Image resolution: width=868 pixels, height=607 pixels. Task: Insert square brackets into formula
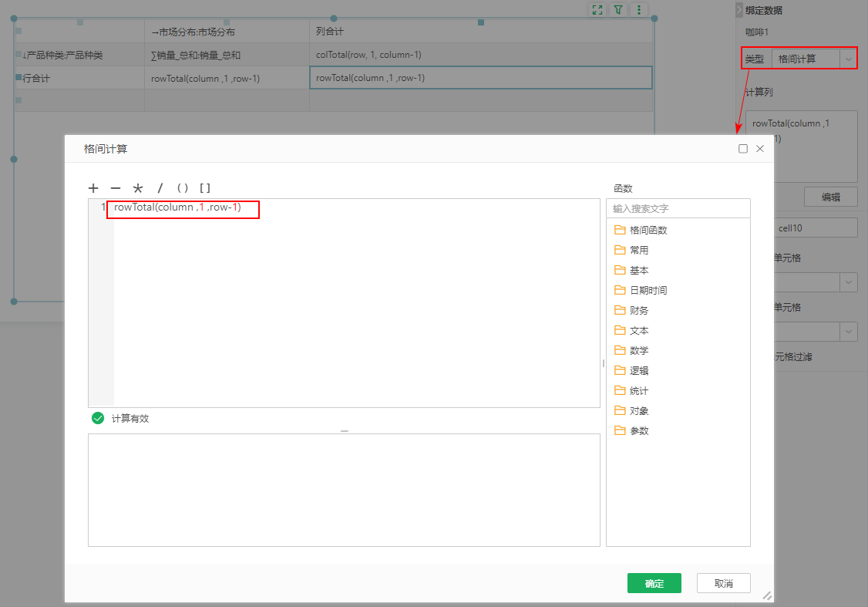pyautogui.click(x=205, y=188)
